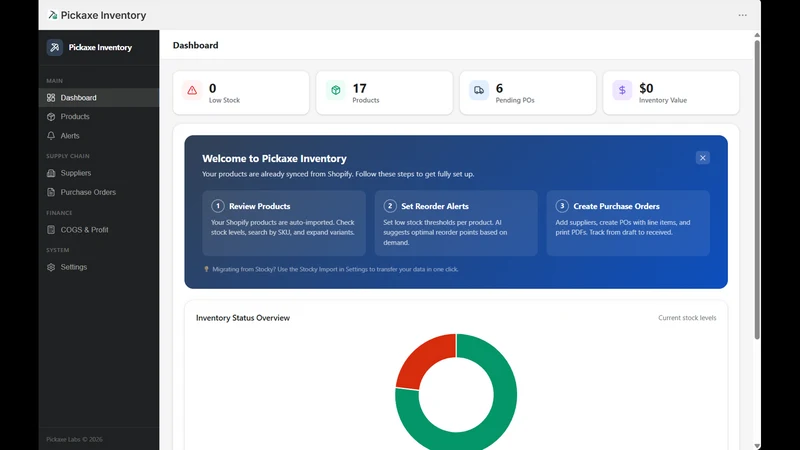Select the Set Reorder Alerts step card

[x=456, y=223]
